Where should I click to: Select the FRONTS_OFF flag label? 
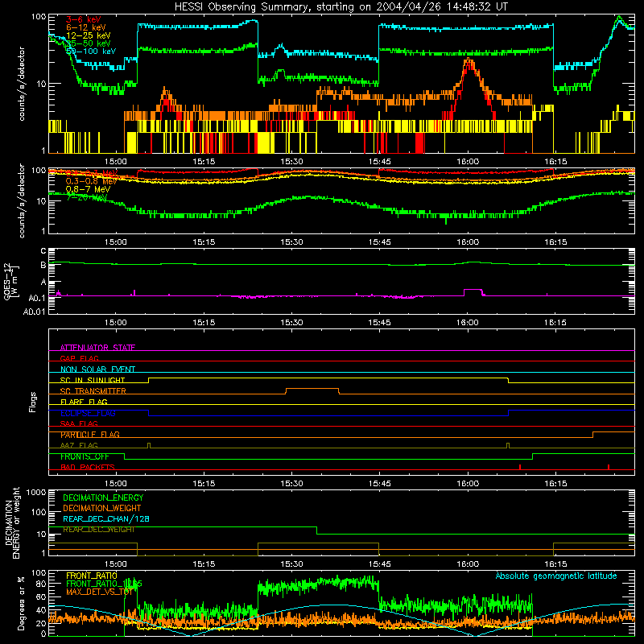(x=85, y=456)
